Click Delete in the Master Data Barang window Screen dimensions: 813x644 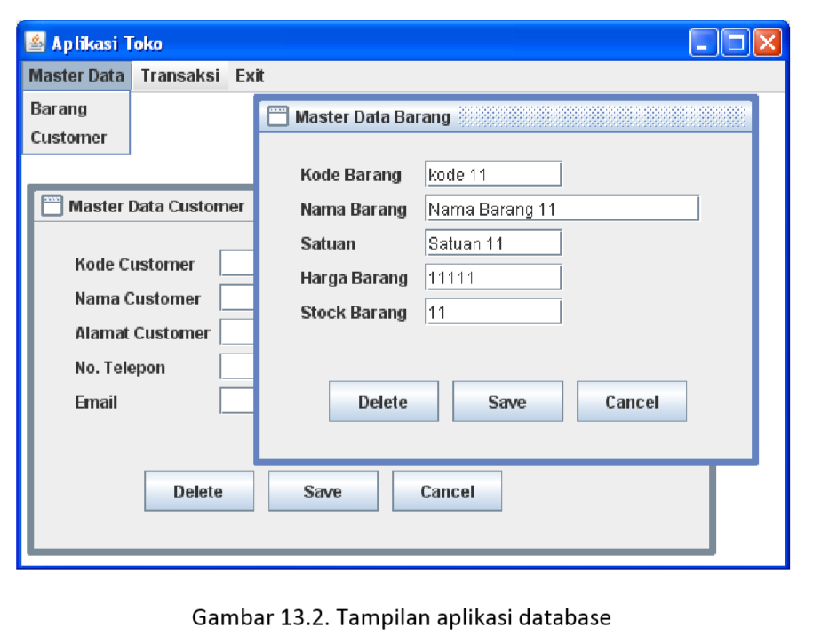[383, 401]
